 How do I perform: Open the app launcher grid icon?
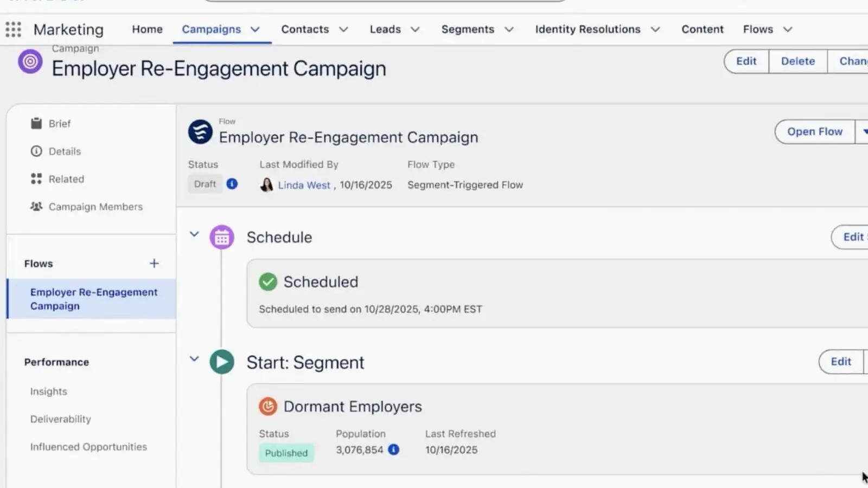[13, 29]
